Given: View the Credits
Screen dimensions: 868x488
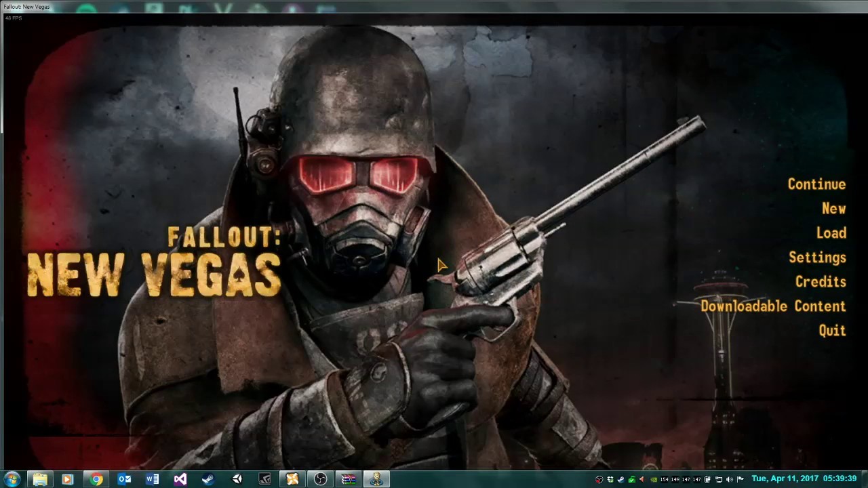Looking at the screenshot, I should click(821, 282).
